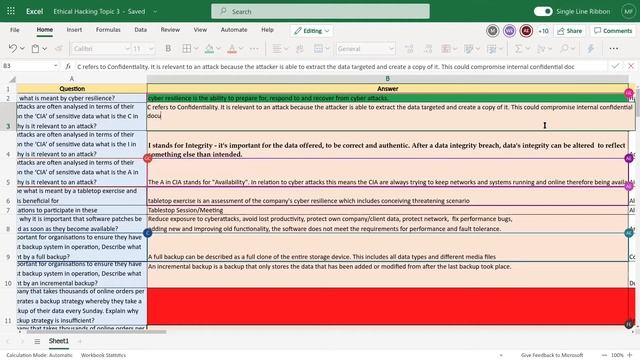Click the zoom in plus icon

tap(629, 355)
